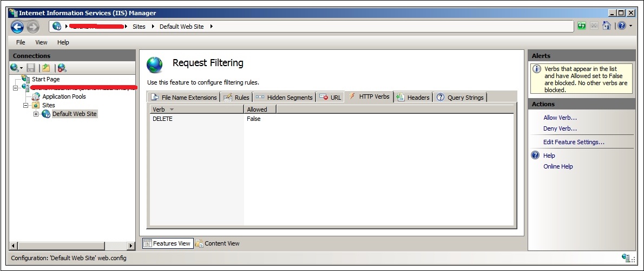Click Default Web Site in breadcrumb
The height and width of the screenshot is (271, 644).
click(x=181, y=27)
